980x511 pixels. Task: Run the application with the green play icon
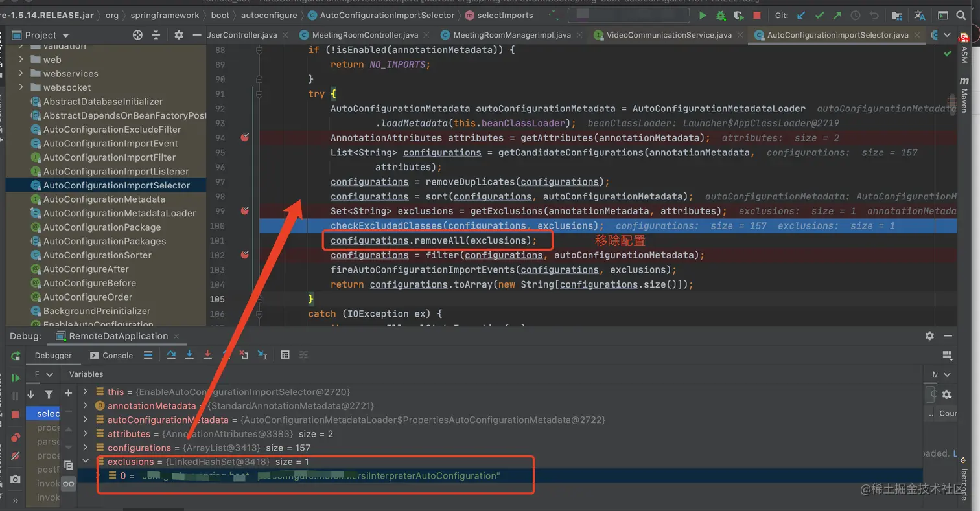[703, 16]
